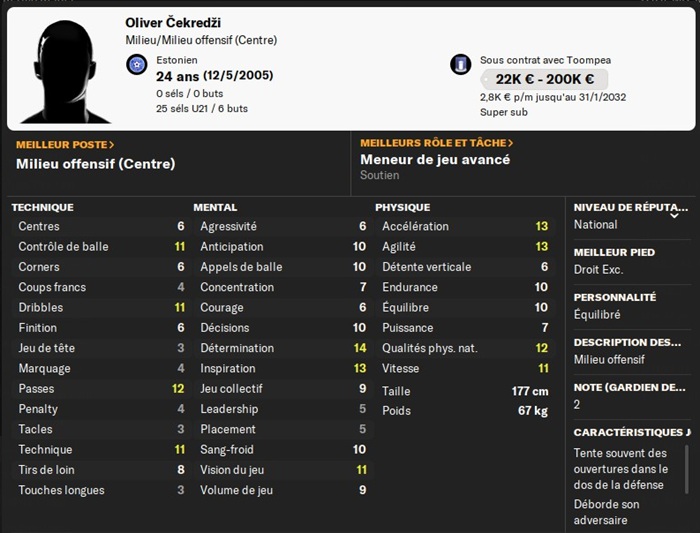Image resolution: width=700 pixels, height=533 pixels.
Task: Click Milieu offensif (Centre) best position
Action: 95,164
